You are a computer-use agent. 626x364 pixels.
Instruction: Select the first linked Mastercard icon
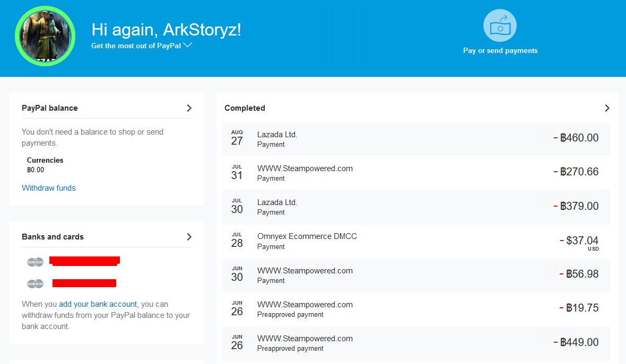[36, 262]
